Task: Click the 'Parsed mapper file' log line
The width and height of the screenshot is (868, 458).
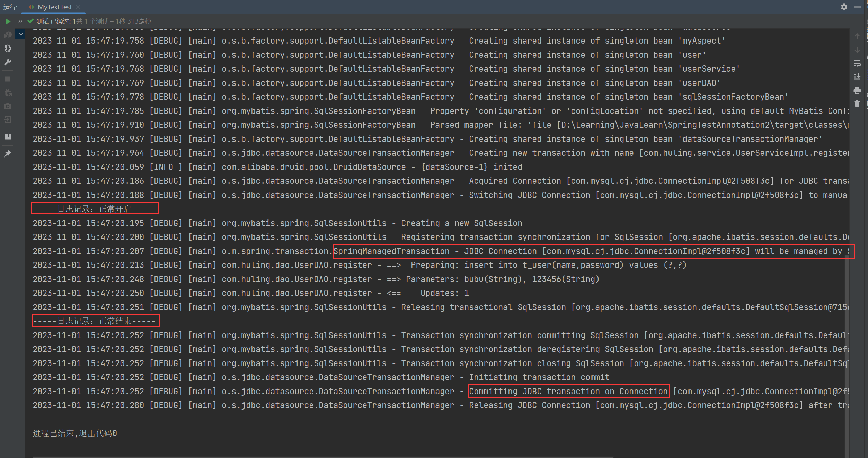Action: point(441,125)
